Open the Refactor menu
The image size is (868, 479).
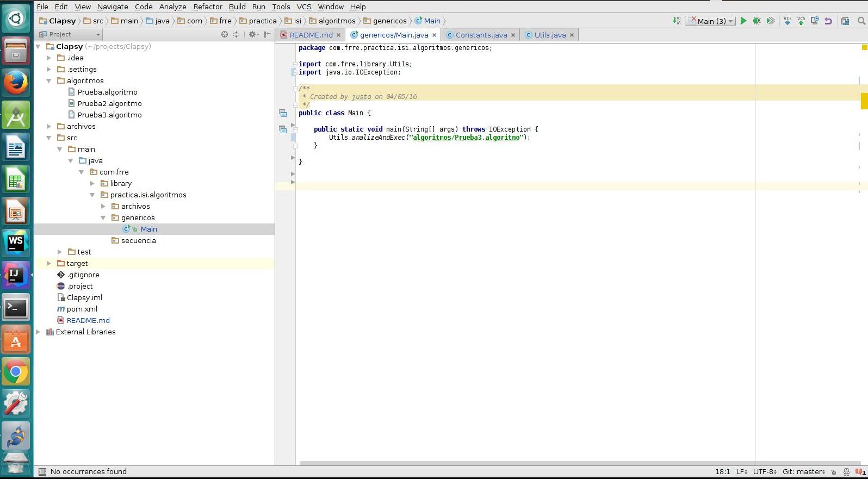(207, 7)
